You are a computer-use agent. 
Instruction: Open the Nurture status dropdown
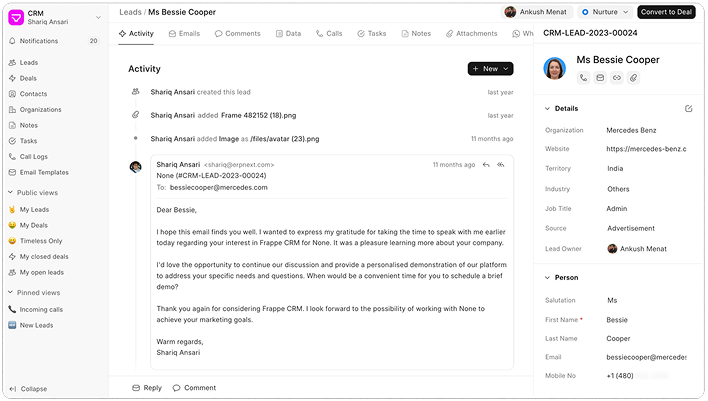pos(605,12)
